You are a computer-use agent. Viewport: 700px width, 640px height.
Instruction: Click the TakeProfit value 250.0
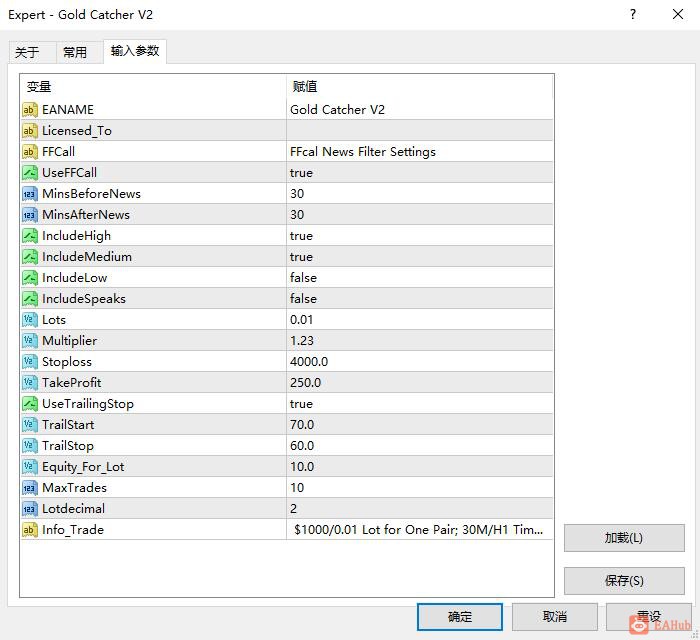(x=305, y=382)
